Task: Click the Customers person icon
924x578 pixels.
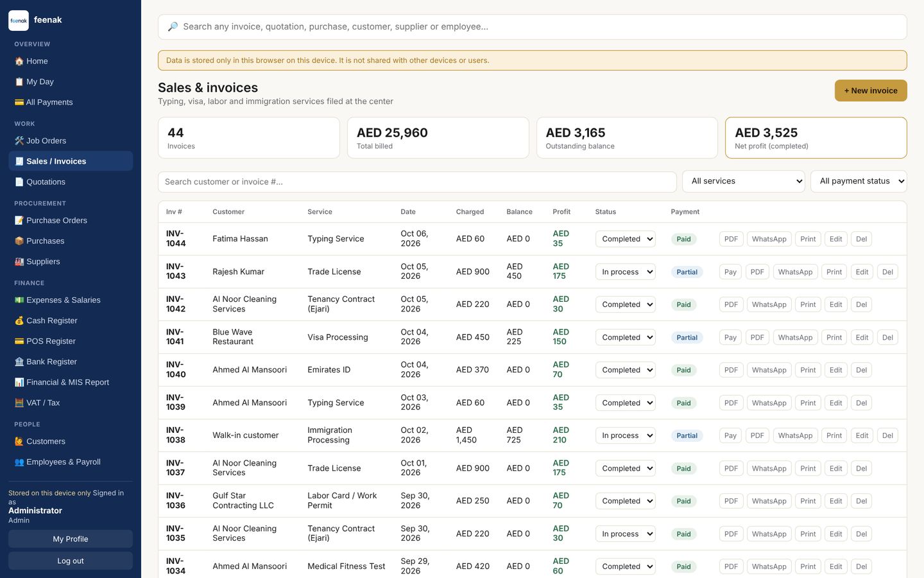Action: 19,441
